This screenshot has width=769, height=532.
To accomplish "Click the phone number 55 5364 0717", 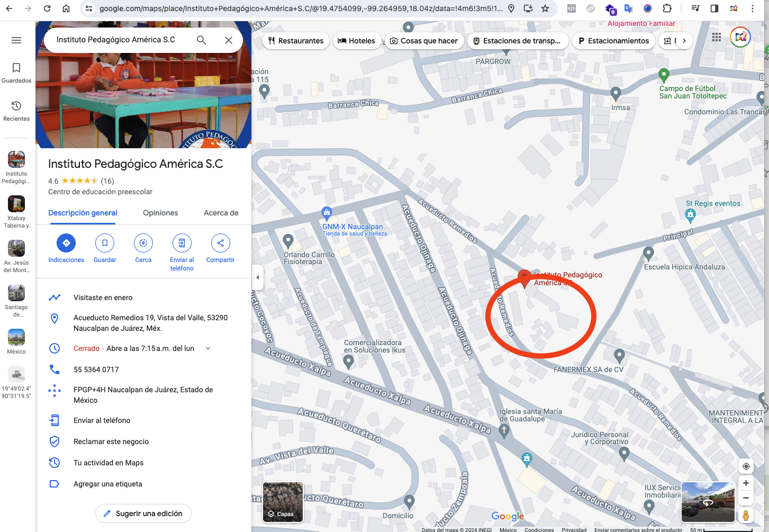I will tap(96, 369).
